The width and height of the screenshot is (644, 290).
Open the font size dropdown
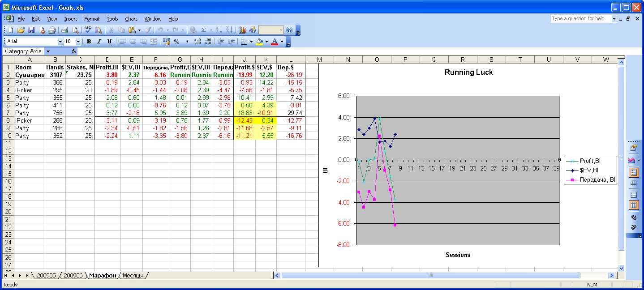78,42
